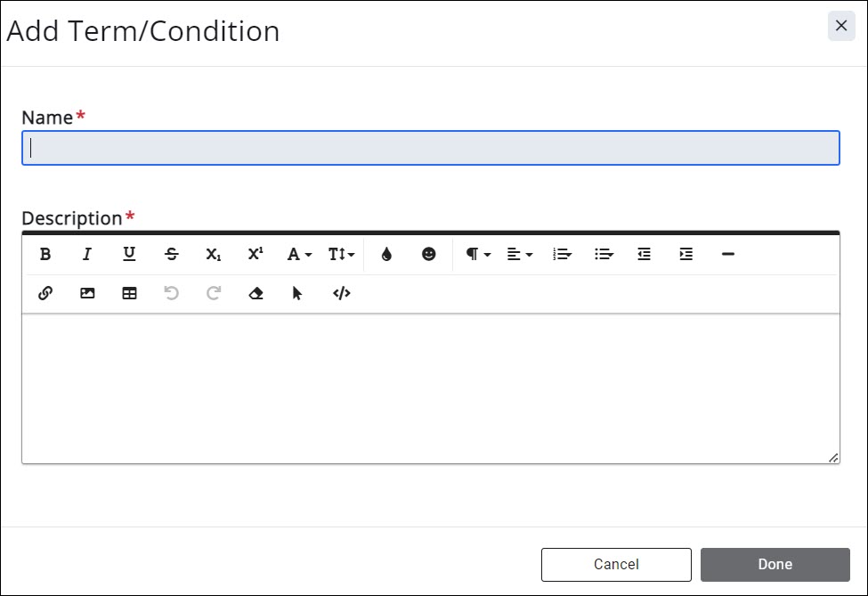
Task: Open the font size dropdown
Action: (341, 255)
